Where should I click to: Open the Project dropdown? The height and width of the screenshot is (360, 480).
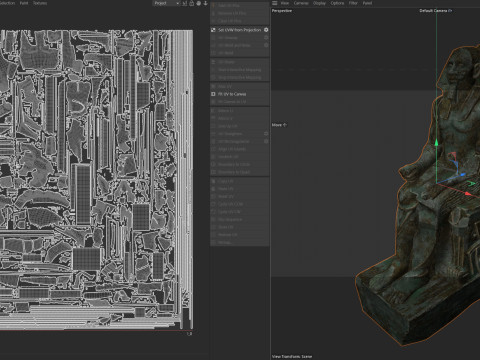166,3
